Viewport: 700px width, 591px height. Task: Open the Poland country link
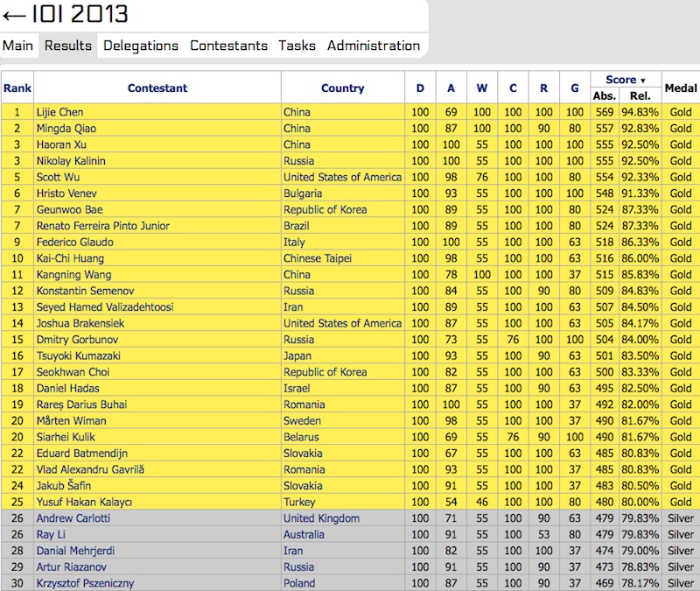click(299, 583)
